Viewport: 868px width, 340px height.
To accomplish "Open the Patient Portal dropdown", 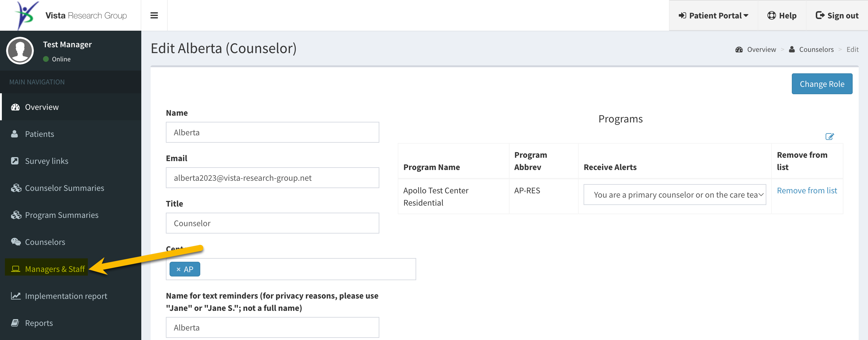I will pyautogui.click(x=713, y=15).
